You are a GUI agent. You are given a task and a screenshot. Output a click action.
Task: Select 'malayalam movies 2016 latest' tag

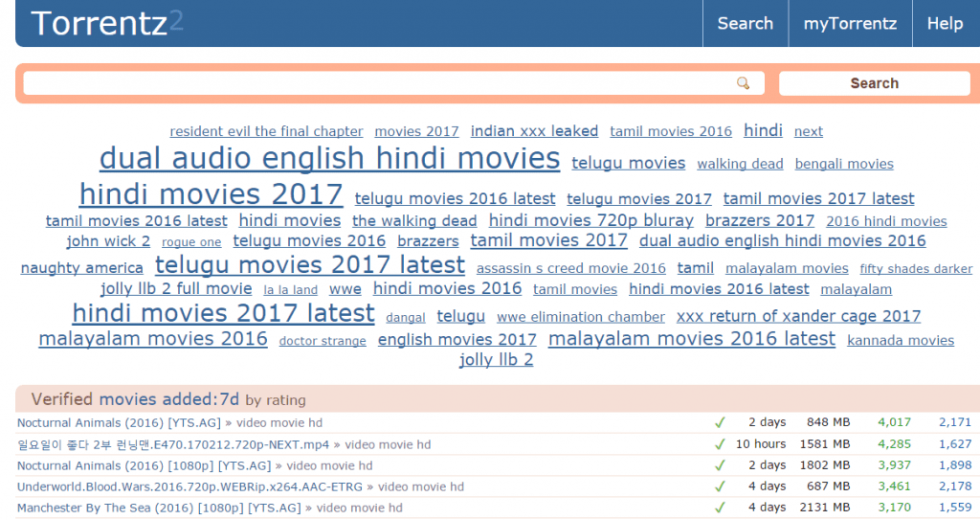click(x=692, y=339)
